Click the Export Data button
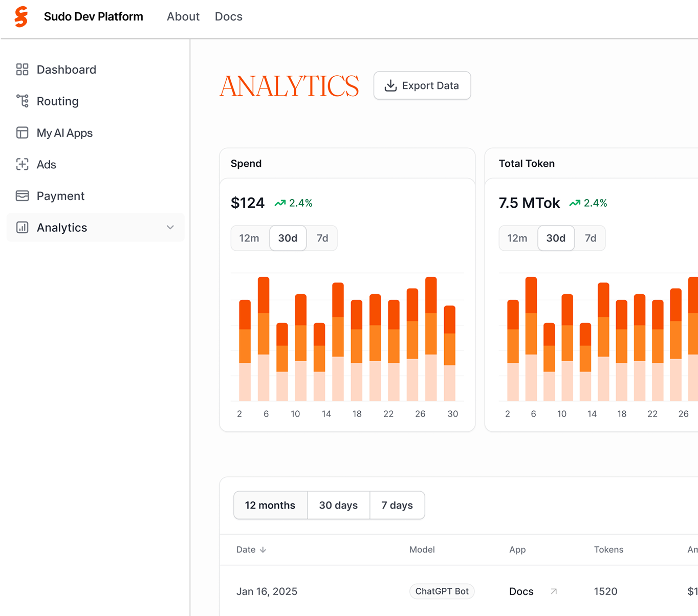This screenshot has height=616, width=698. (x=422, y=85)
